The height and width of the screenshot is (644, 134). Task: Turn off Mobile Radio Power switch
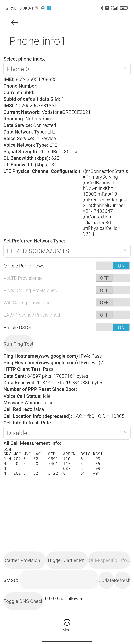click(x=113, y=266)
